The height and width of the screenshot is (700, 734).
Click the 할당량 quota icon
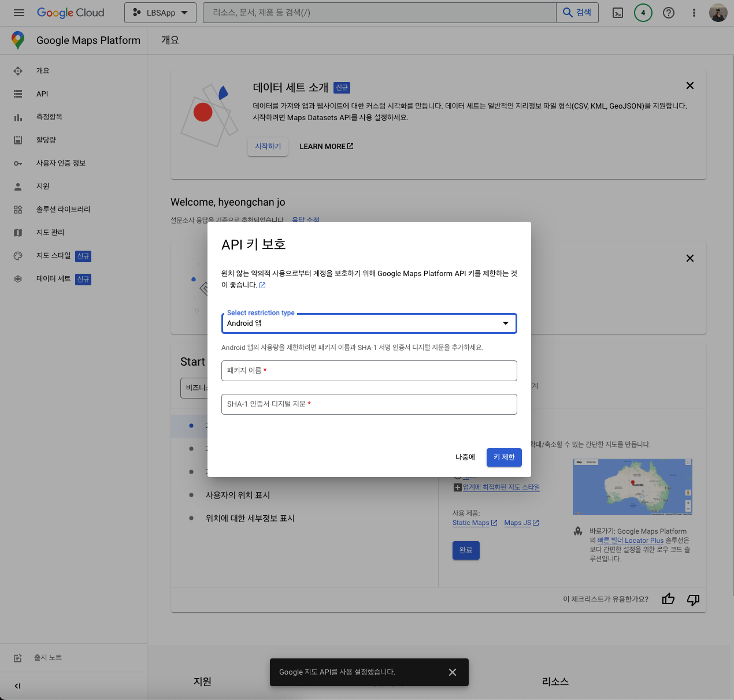18,140
